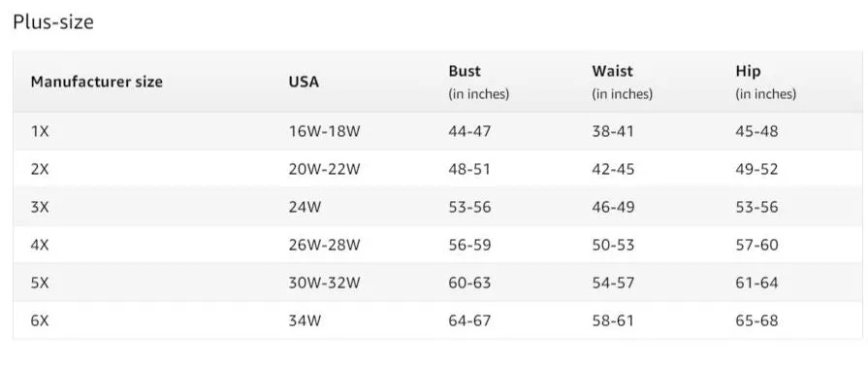Click the 20W-22W USA size cell
This screenshot has height=370, width=868.
324,169
